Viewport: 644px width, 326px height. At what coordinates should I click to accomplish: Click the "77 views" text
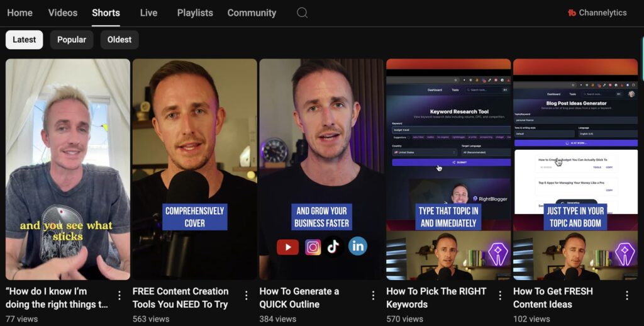[x=22, y=319]
